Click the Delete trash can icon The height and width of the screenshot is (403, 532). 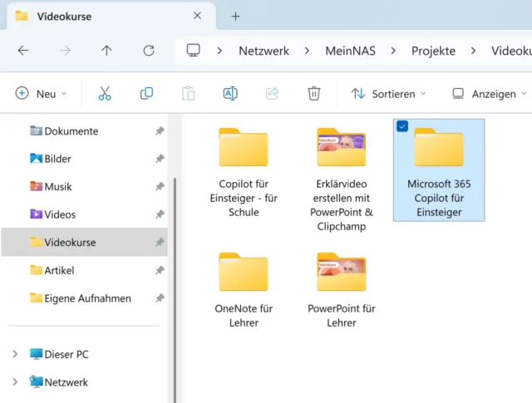point(314,94)
